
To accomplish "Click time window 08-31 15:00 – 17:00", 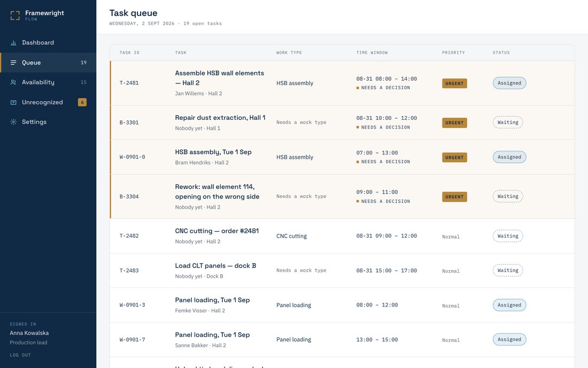I will [x=386, y=271].
